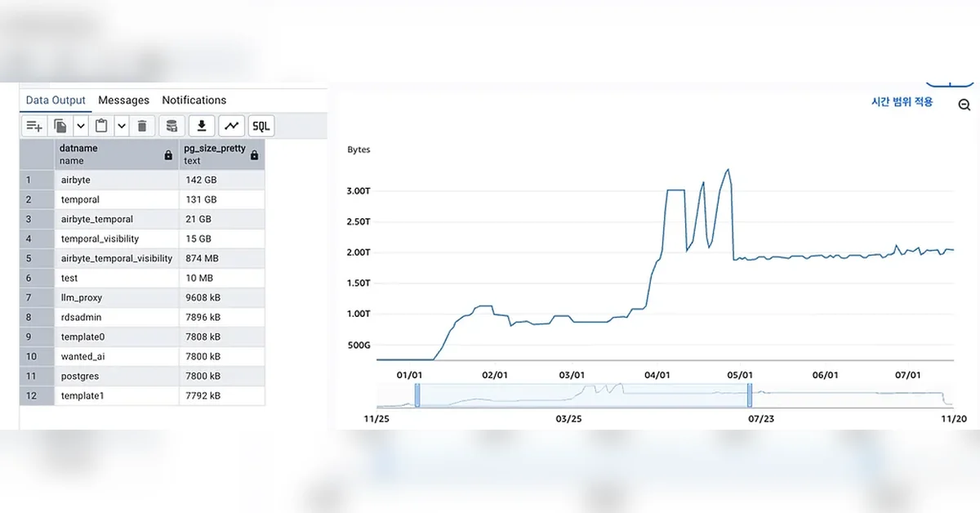The width and height of the screenshot is (980, 513).
Task: Select the Data Output tab
Action: 56,100
